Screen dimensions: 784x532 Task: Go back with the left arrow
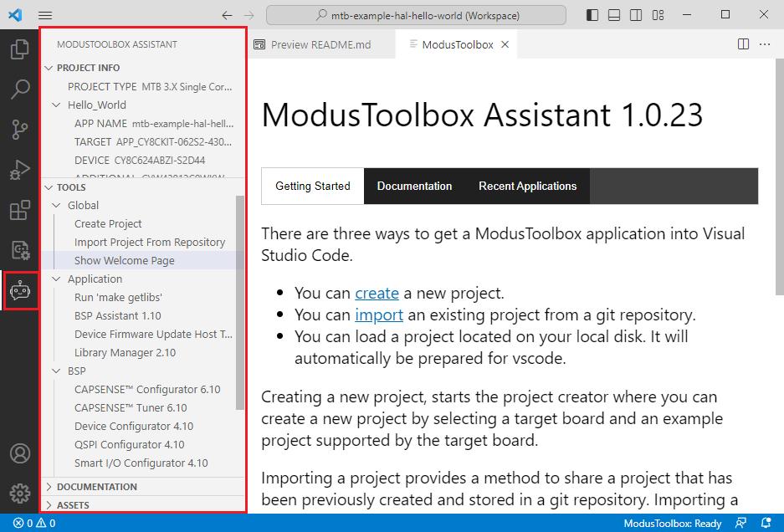click(x=227, y=16)
